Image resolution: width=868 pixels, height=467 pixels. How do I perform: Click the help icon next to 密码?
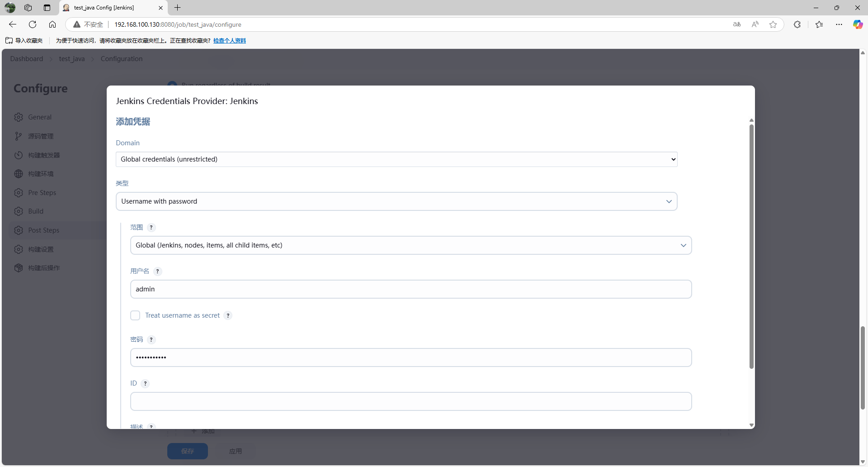(x=151, y=340)
